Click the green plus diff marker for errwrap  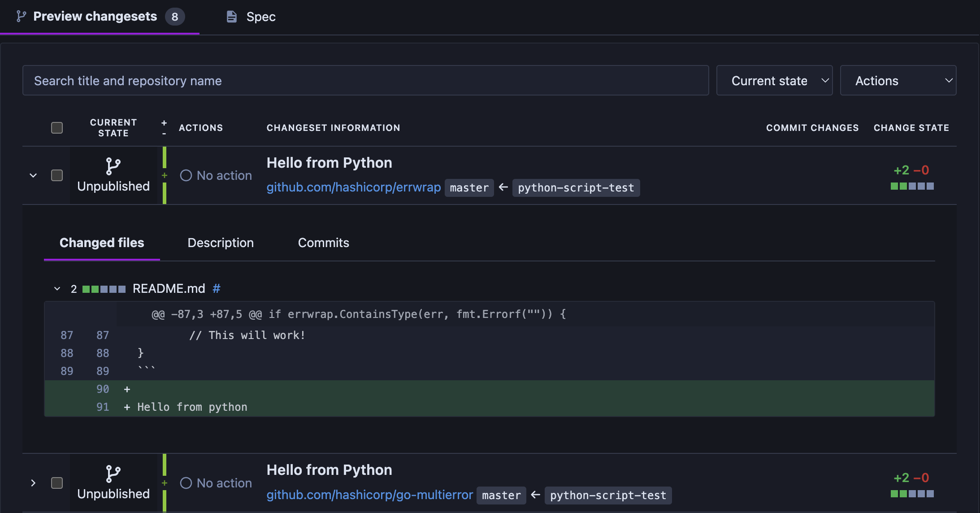165,175
